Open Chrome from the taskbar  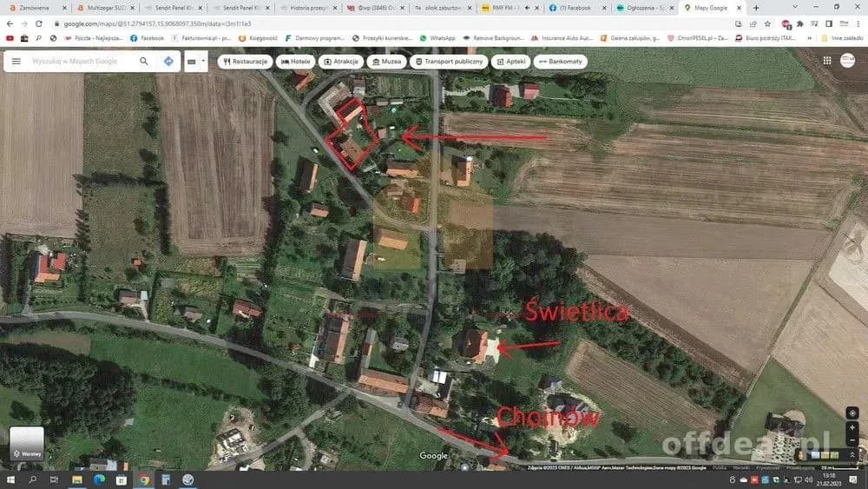(144, 479)
